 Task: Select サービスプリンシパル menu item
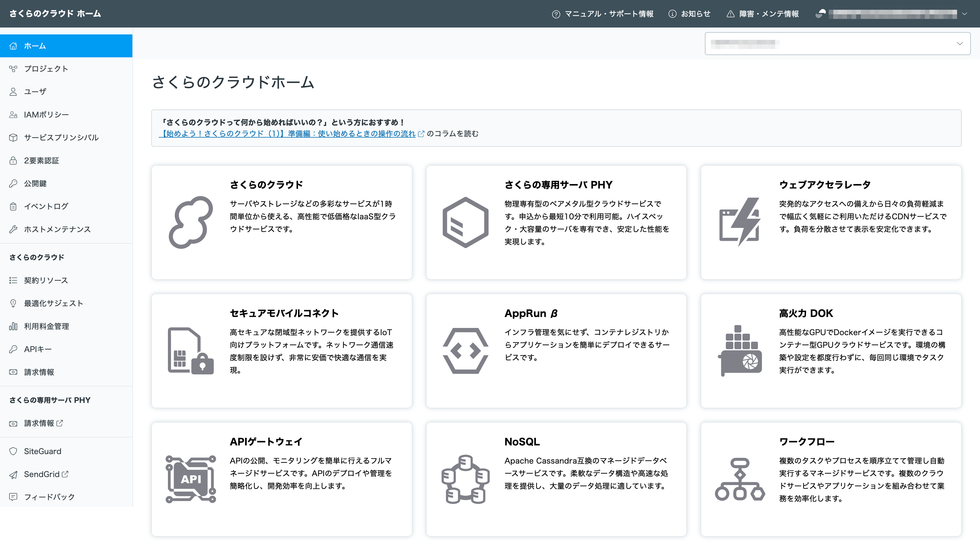click(66, 137)
